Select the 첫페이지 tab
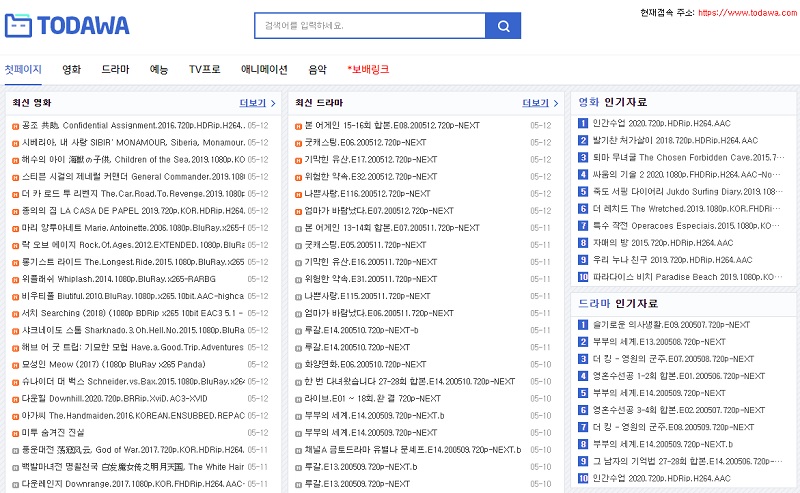 point(23,69)
